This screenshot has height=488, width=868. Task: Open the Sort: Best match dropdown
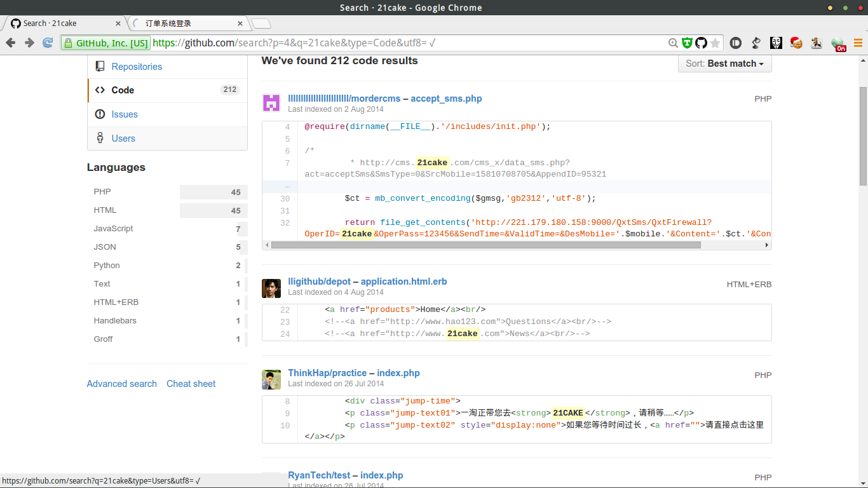[x=725, y=64]
